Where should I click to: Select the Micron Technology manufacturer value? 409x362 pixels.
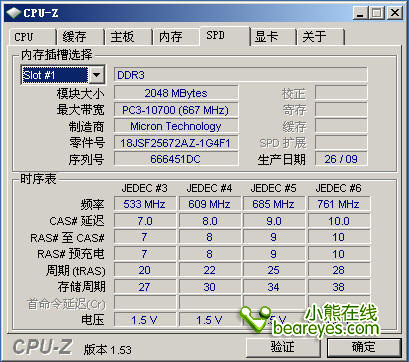(176, 126)
